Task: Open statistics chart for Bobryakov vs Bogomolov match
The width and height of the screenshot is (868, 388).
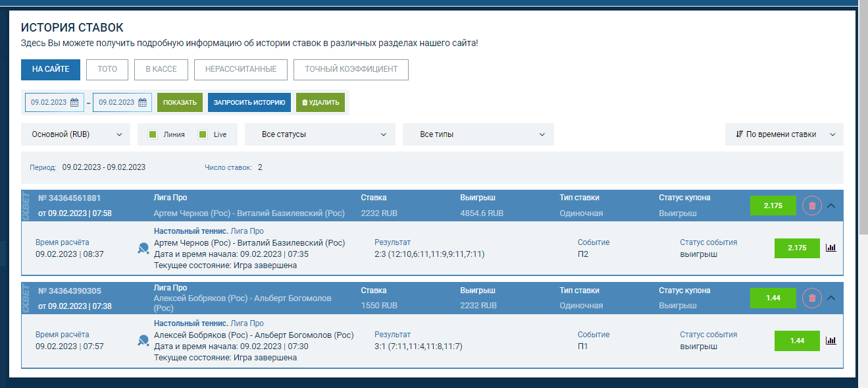Action: [830, 341]
